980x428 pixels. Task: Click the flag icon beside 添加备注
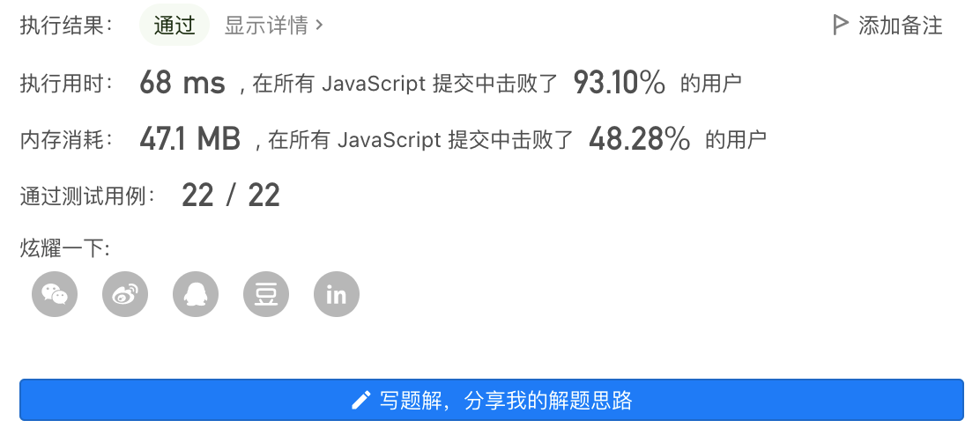click(841, 25)
